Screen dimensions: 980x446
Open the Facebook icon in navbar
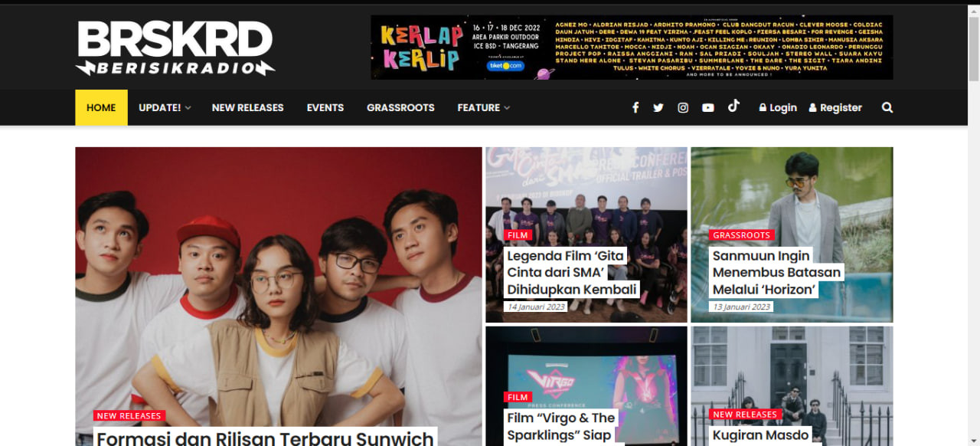pos(635,108)
